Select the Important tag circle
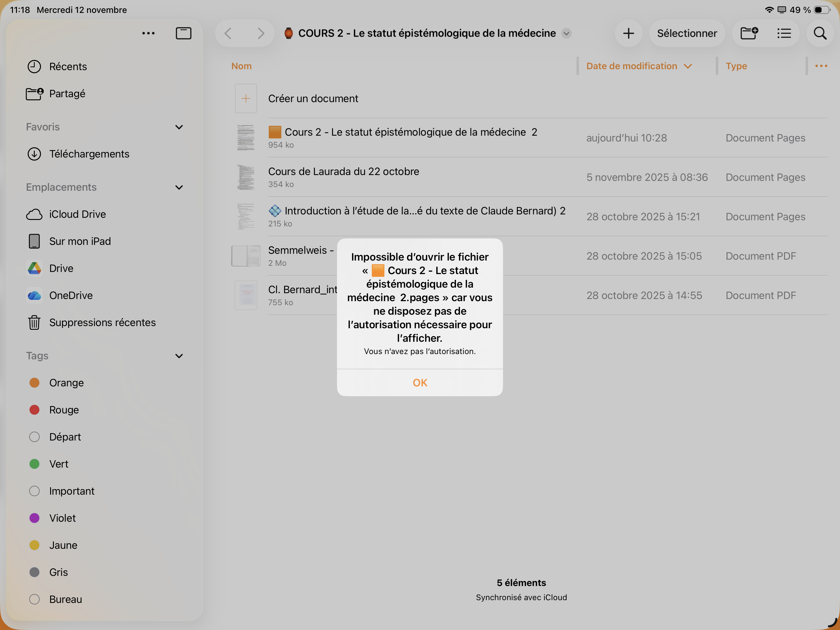Screen dimensions: 840x630 [x=34, y=491]
